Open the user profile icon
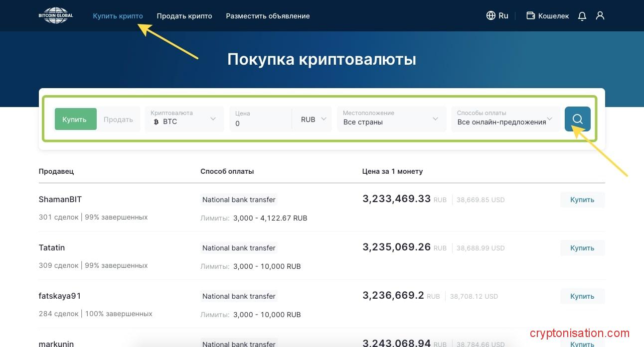The height and width of the screenshot is (347, 644). coord(600,16)
